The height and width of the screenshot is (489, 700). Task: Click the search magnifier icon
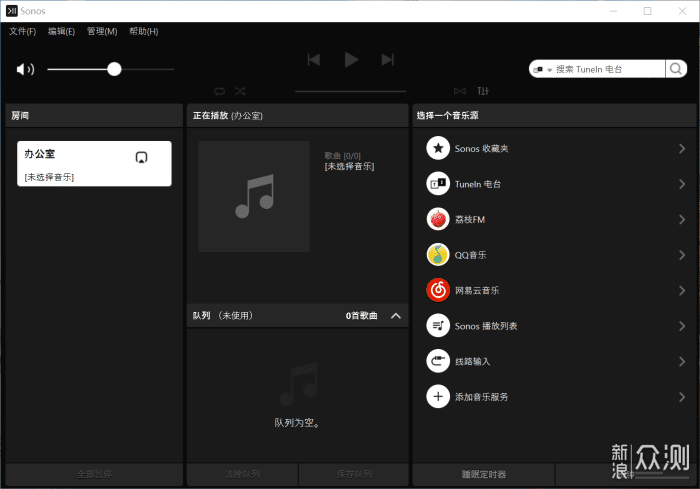676,69
